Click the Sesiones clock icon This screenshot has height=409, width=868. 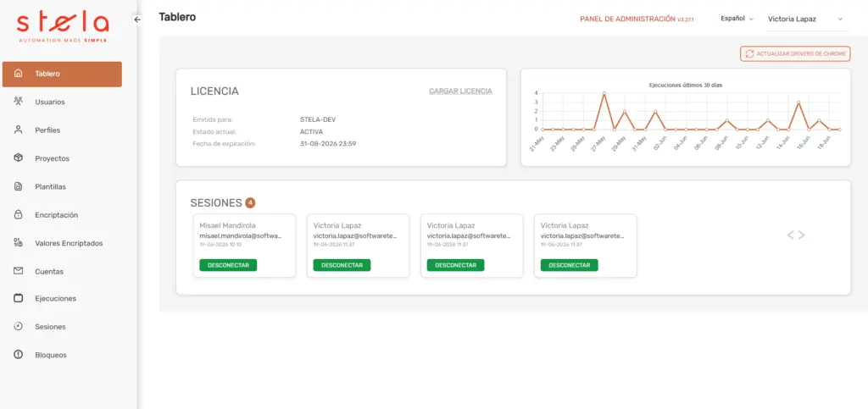(19, 326)
